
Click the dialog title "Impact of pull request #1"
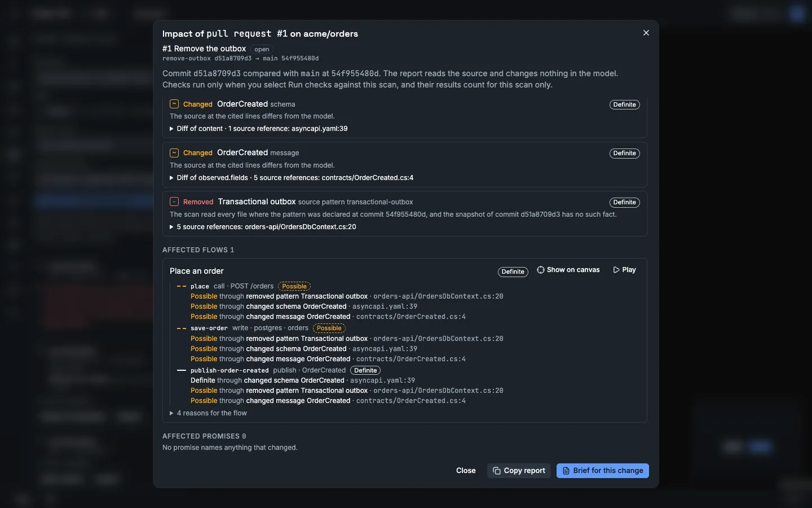coord(260,34)
